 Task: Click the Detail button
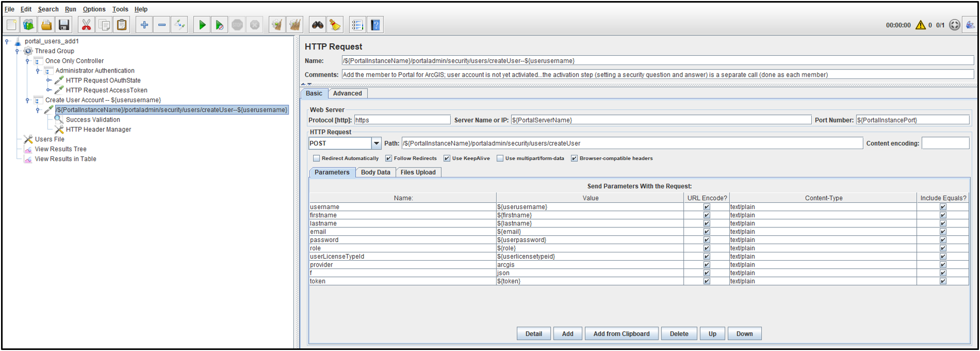click(534, 334)
